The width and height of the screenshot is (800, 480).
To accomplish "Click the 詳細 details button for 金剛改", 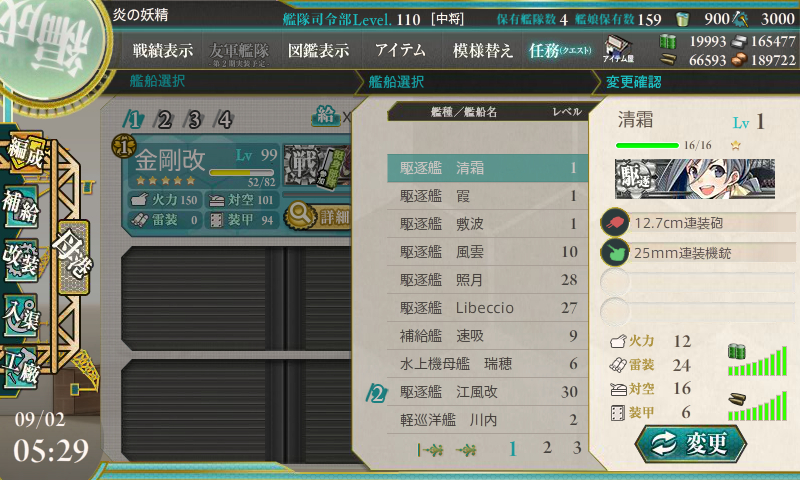I will click(318, 216).
